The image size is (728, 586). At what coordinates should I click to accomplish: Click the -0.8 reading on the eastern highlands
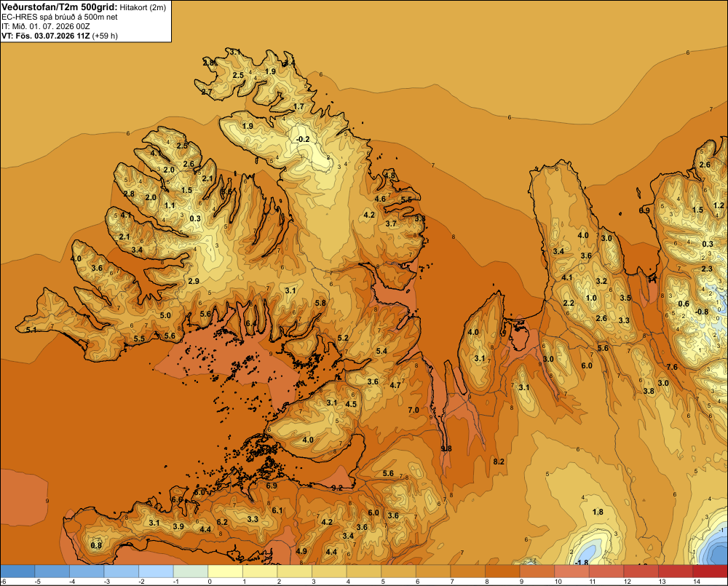click(x=702, y=312)
